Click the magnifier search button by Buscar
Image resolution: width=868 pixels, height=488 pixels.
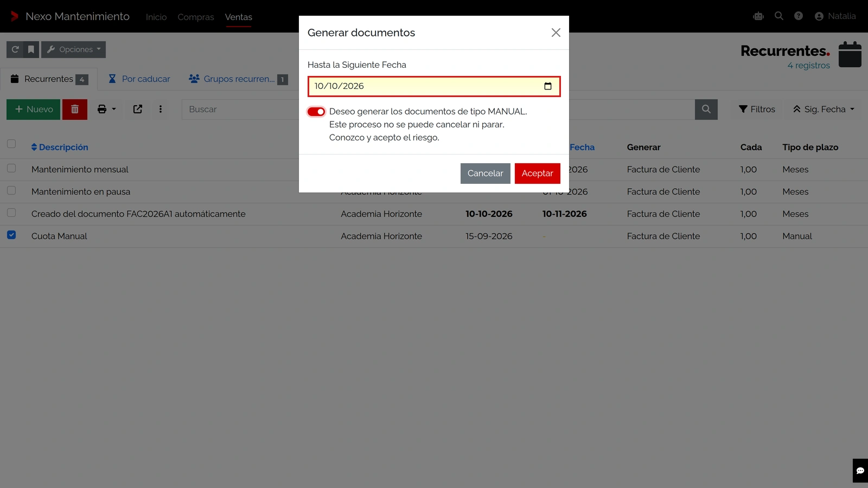(706, 110)
